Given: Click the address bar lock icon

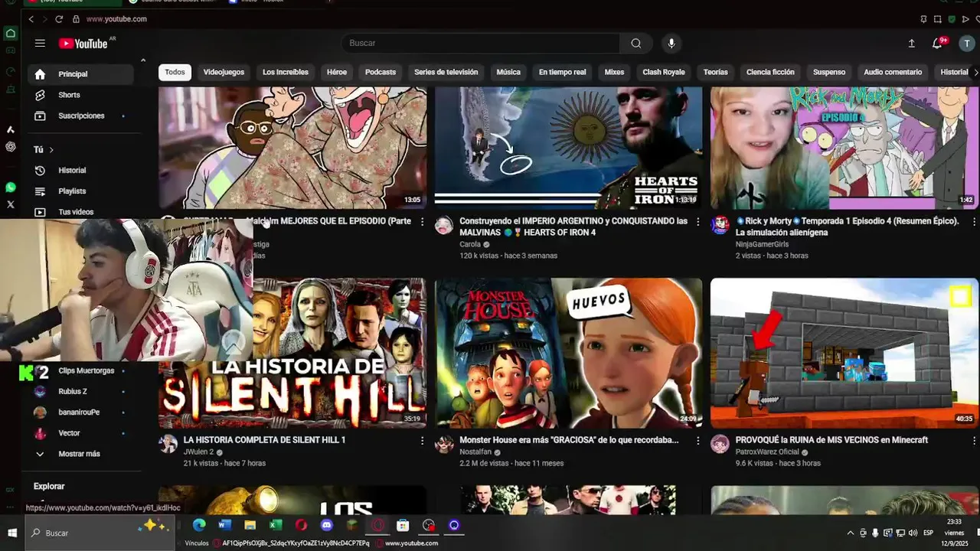Looking at the screenshot, I should (x=76, y=19).
